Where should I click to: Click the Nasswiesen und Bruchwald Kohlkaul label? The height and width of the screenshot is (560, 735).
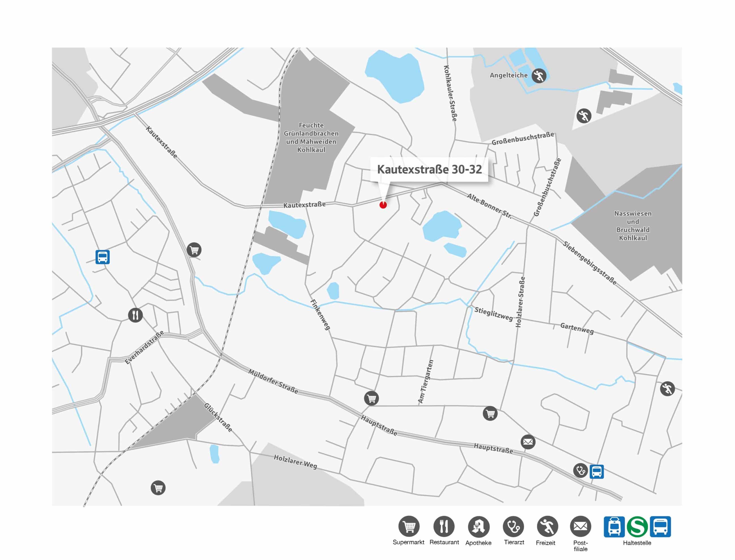[x=633, y=226]
